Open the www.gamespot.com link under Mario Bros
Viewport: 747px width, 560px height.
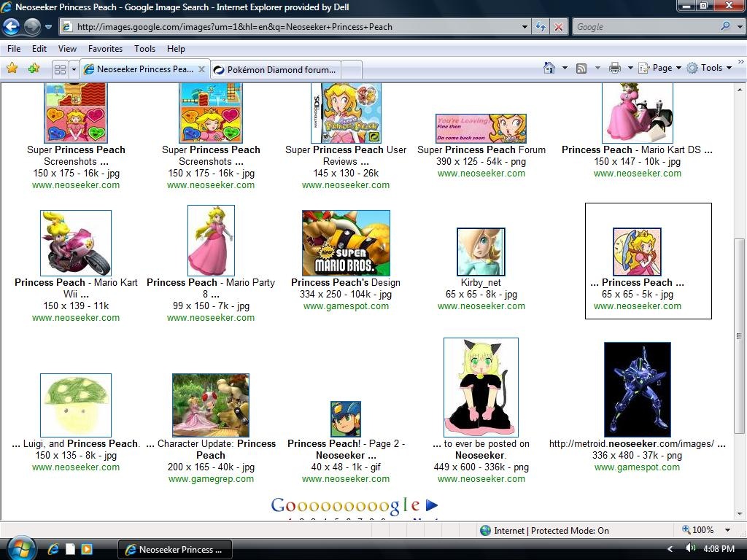click(345, 306)
